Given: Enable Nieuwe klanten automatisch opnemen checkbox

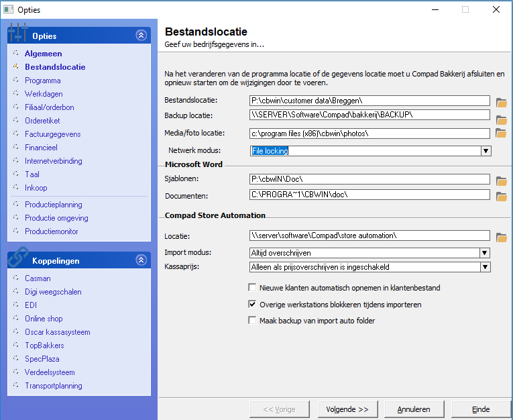Looking at the screenshot, I should [x=252, y=287].
